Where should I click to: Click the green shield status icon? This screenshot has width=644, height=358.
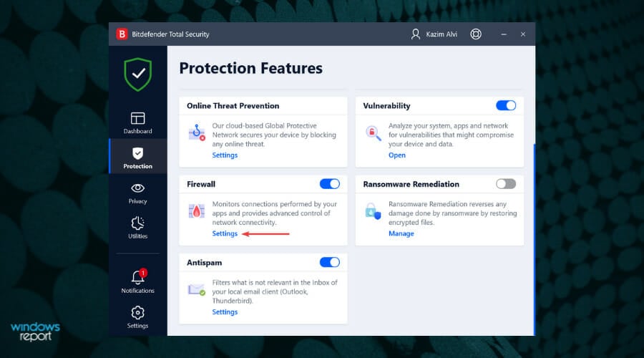(x=138, y=74)
